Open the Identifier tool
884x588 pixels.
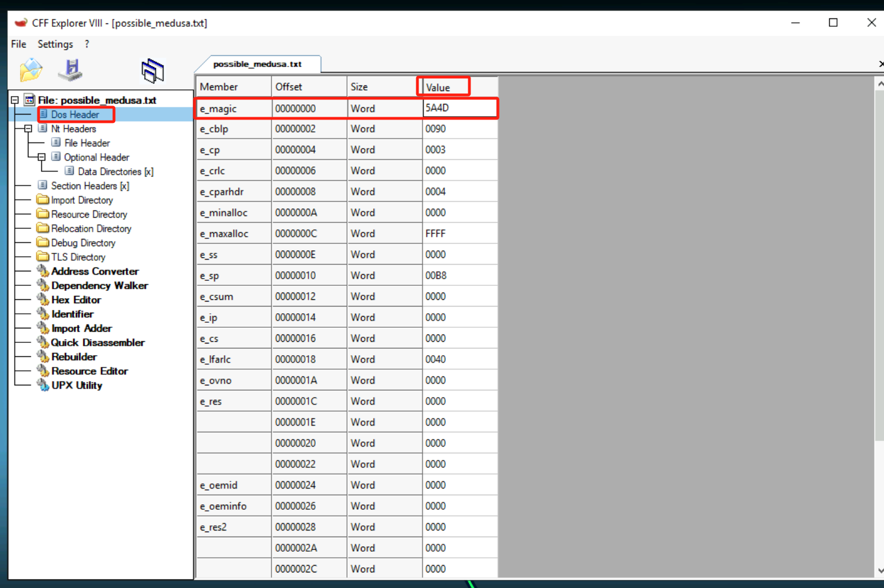(x=72, y=314)
